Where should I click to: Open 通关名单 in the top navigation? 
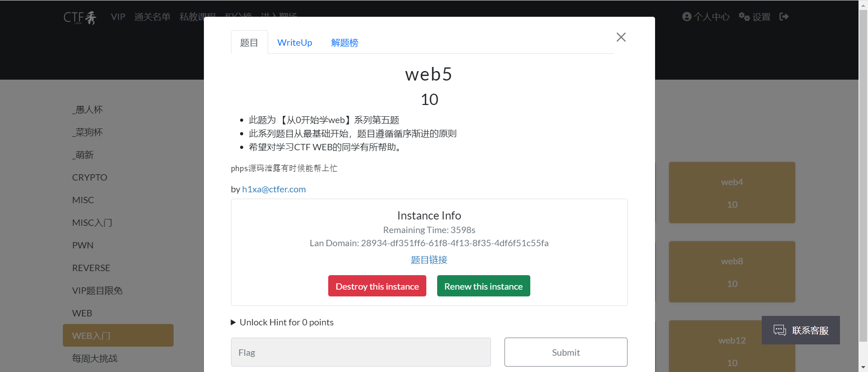tap(152, 17)
